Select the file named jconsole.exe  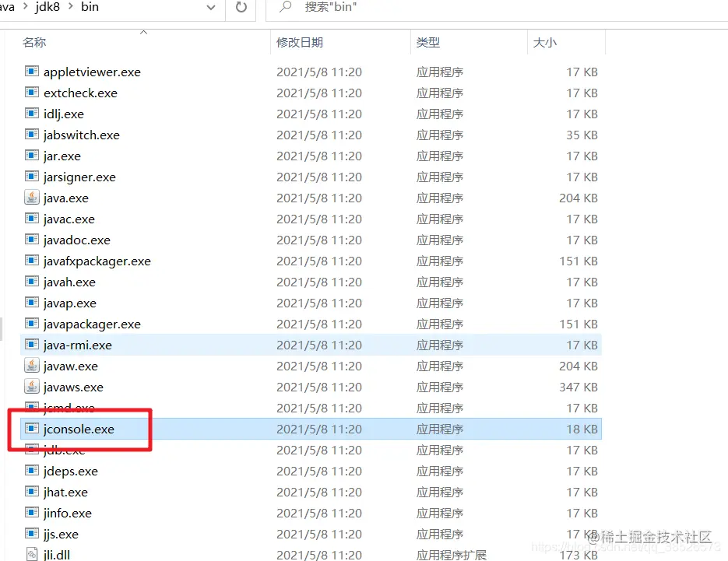[x=79, y=429]
